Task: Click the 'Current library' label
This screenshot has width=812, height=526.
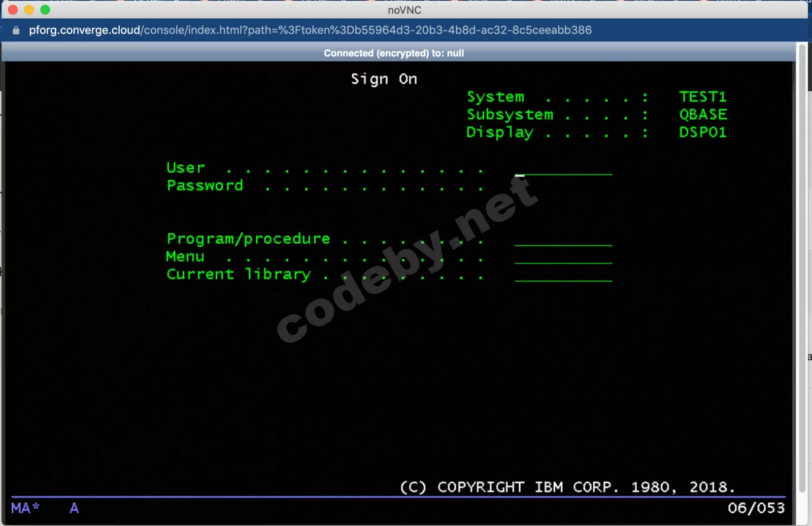Action: (x=239, y=274)
